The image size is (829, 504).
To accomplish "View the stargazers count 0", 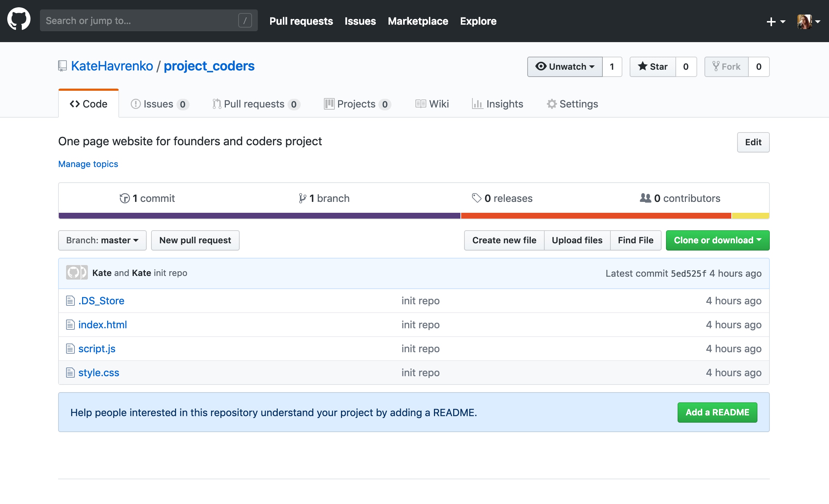I will tap(686, 67).
